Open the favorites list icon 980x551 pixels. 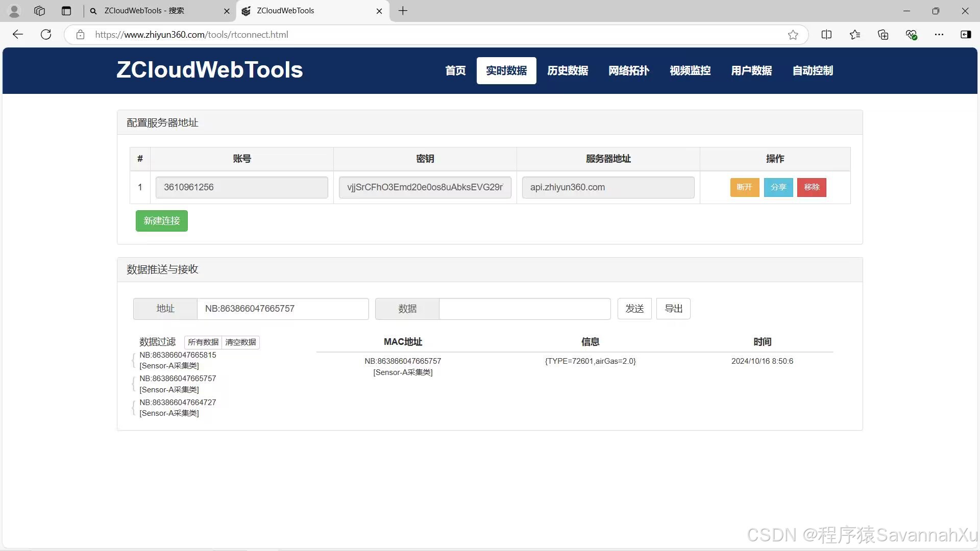click(x=855, y=35)
